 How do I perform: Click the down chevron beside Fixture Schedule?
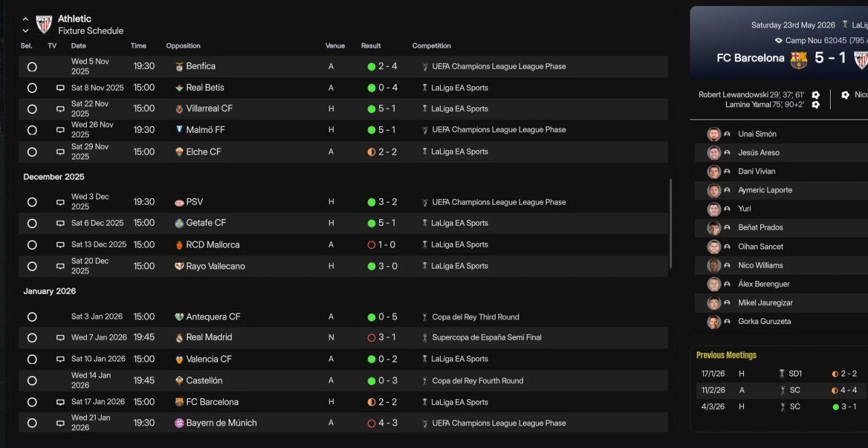pyautogui.click(x=26, y=31)
